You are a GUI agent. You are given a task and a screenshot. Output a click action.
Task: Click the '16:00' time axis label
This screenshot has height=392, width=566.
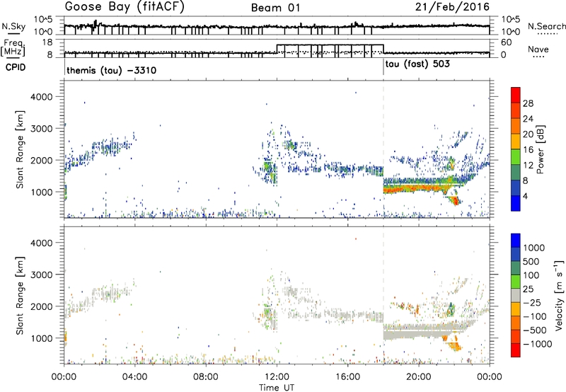pyautogui.click(x=347, y=377)
